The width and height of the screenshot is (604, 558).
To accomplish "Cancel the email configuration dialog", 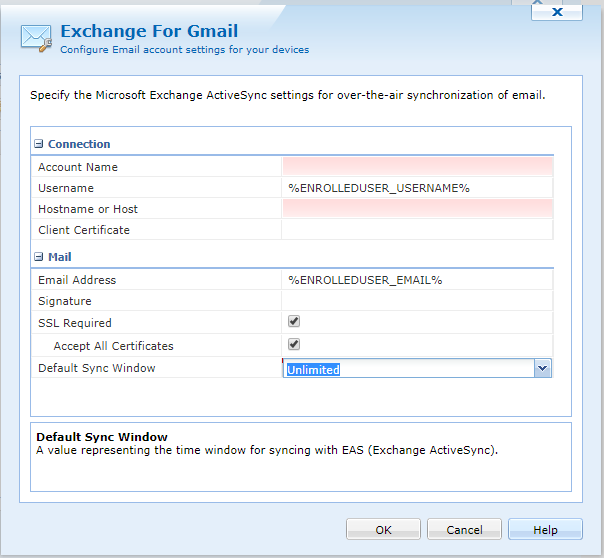I will [x=464, y=530].
